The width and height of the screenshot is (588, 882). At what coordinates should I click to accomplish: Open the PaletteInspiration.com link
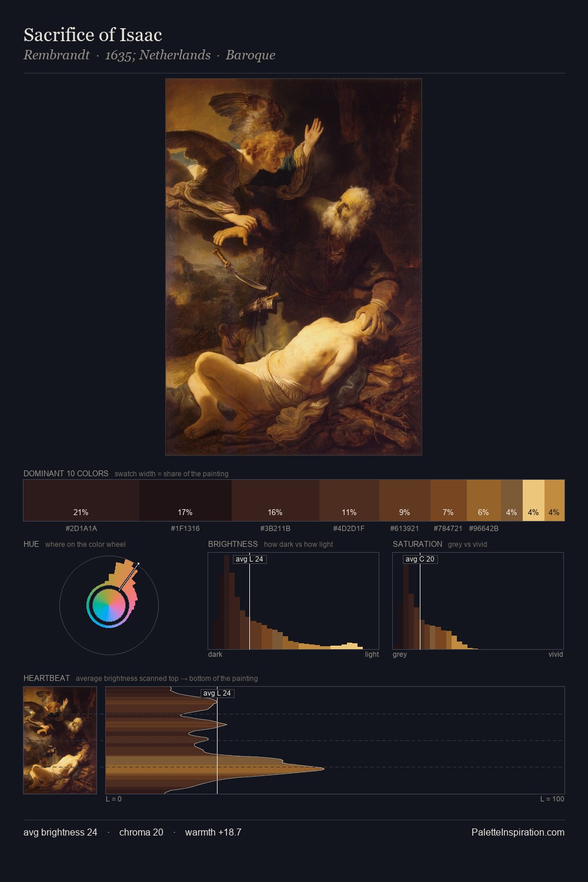click(x=518, y=832)
